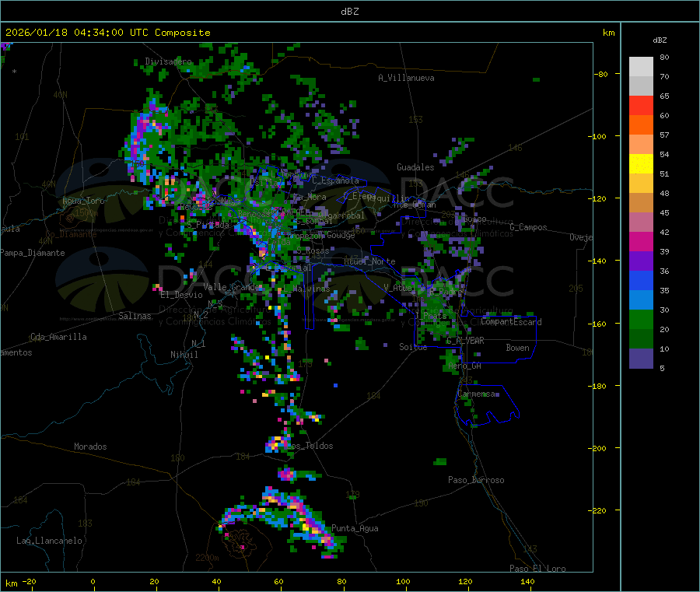This screenshot has width=700, height=592.
Task: Click the 35 dBZ blue legend swatch
Action: [641, 280]
